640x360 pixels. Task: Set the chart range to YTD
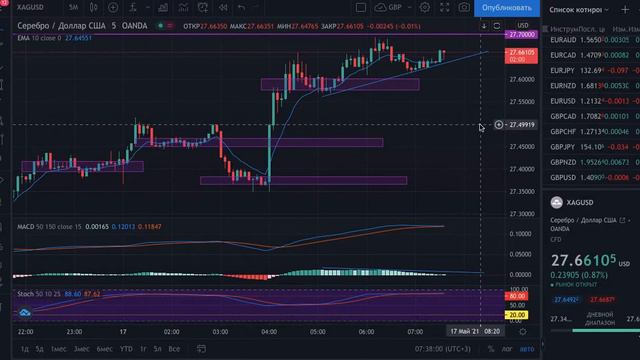point(126,349)
